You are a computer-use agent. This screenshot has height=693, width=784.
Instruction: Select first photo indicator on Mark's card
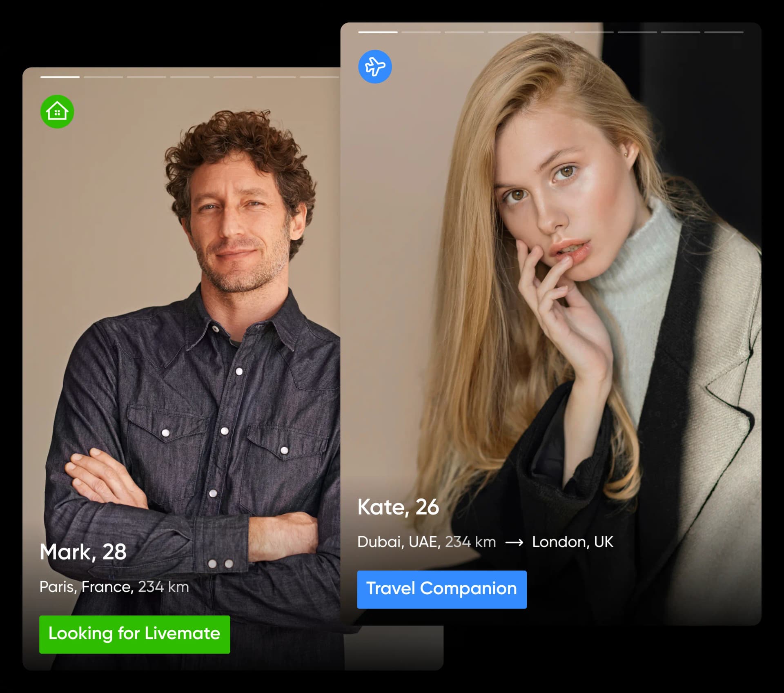60,77
